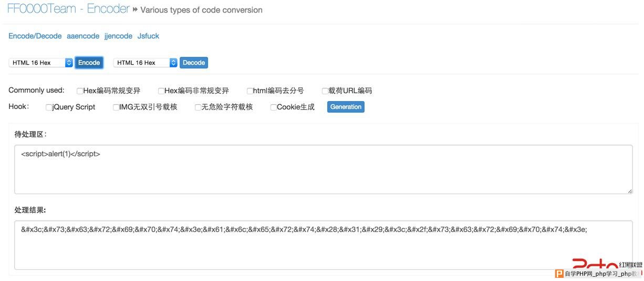Focus the 处理结果 output textarea
This screenshot has width=644, height=281.
click(x=323, y=245)
